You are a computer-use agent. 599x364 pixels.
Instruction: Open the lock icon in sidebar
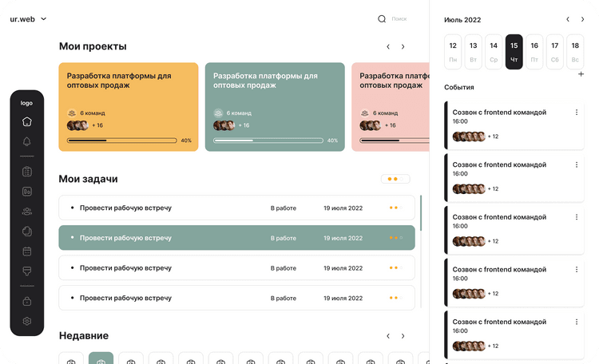(26, 302)
